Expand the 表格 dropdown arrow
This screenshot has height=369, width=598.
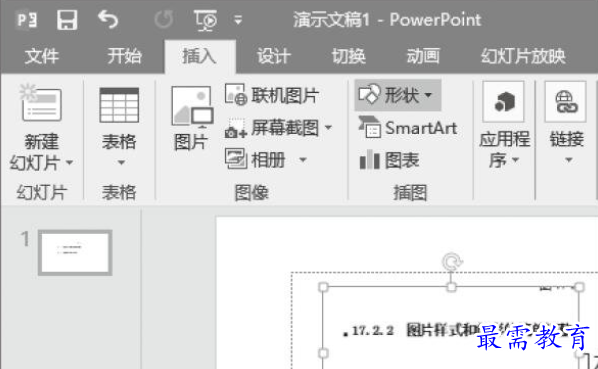[x=121, y=163]
